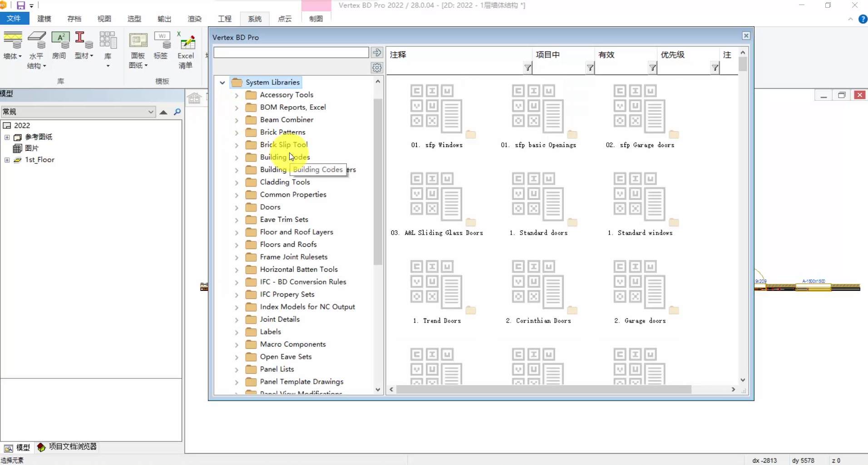
Task: Open the 01. sfp Windows library thumbnail
Action: (436, 117)
